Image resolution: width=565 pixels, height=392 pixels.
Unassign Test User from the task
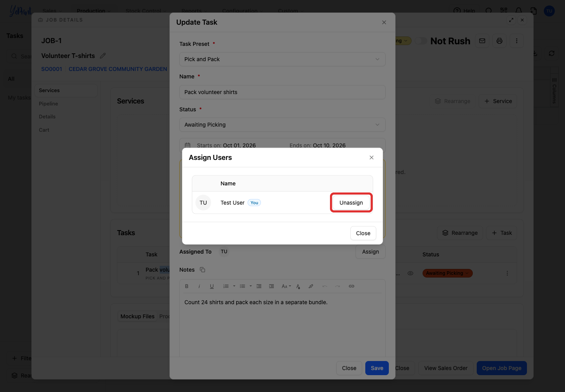click(351, 203)
